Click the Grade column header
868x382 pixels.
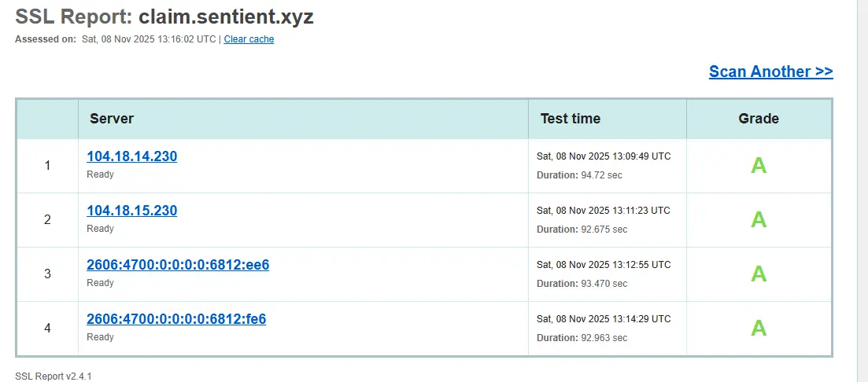point(759,119)
